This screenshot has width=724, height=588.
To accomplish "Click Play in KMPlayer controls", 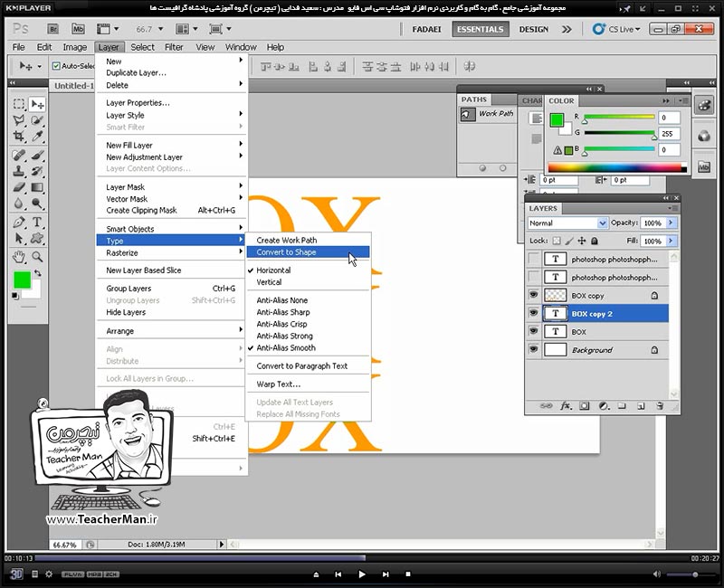I will pos(362,574).
